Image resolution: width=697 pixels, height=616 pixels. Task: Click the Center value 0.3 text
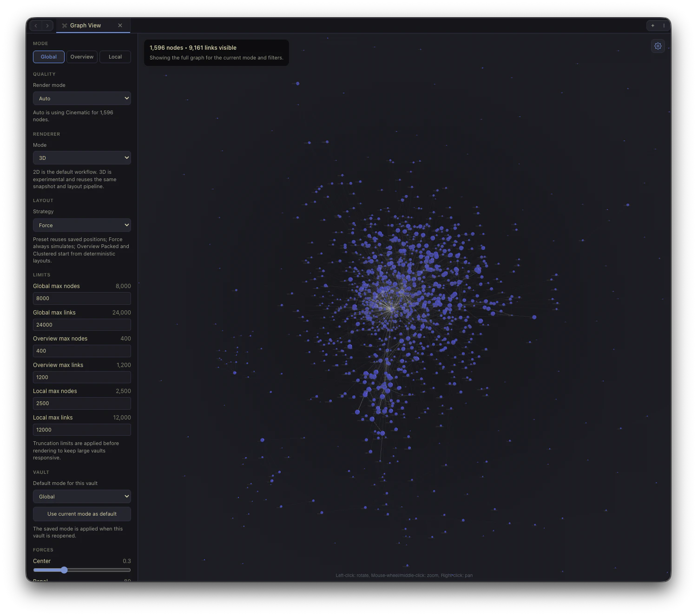[x=127, y=561]
